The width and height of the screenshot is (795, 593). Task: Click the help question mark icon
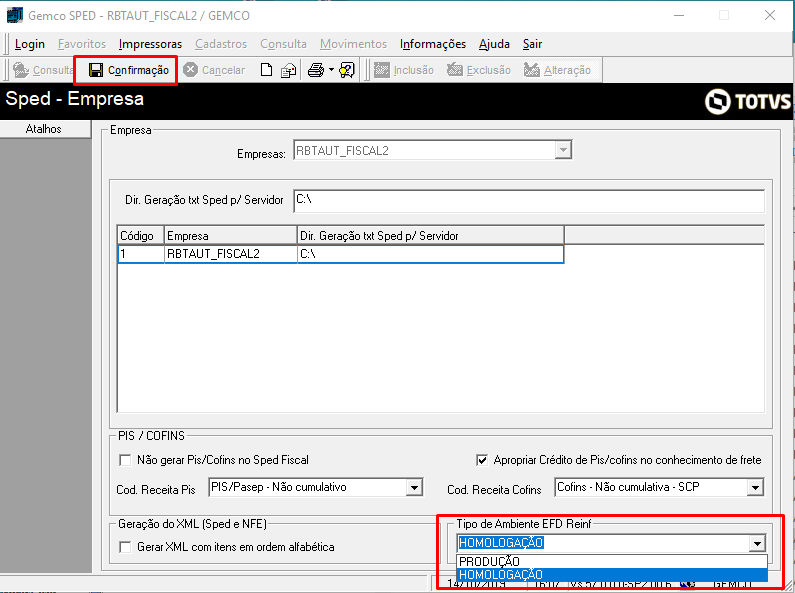click(347, 70)
